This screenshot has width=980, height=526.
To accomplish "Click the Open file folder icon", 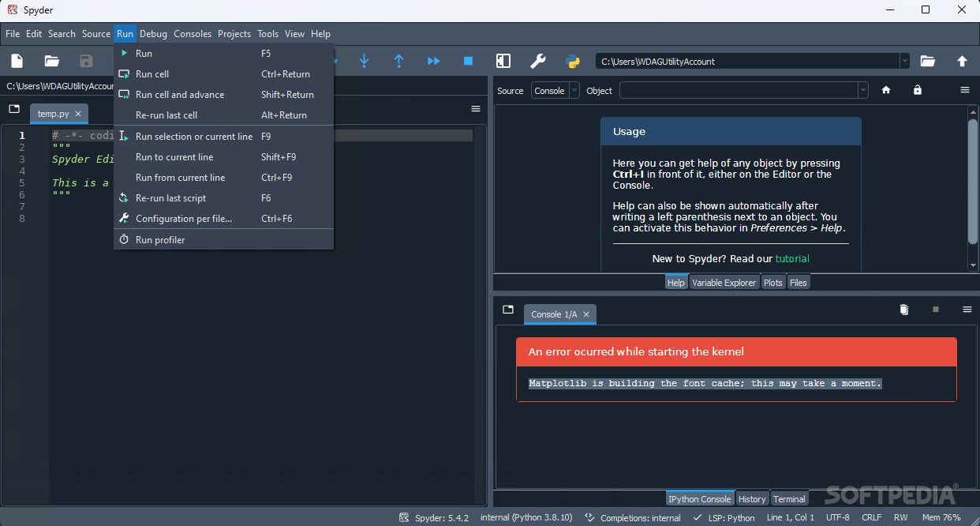I will tap(52, 61).
